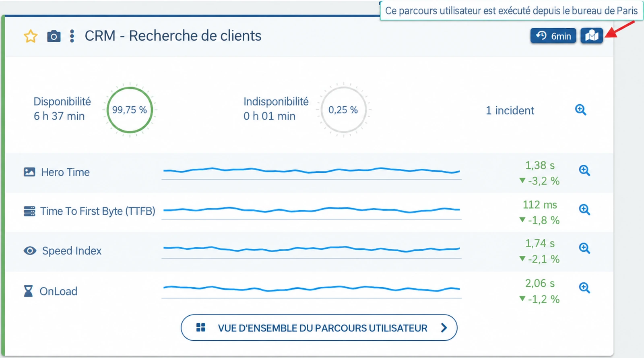The image size is (644, 358).
Task: Click the "Speed Index" label
Action: (x=72, y=250)
